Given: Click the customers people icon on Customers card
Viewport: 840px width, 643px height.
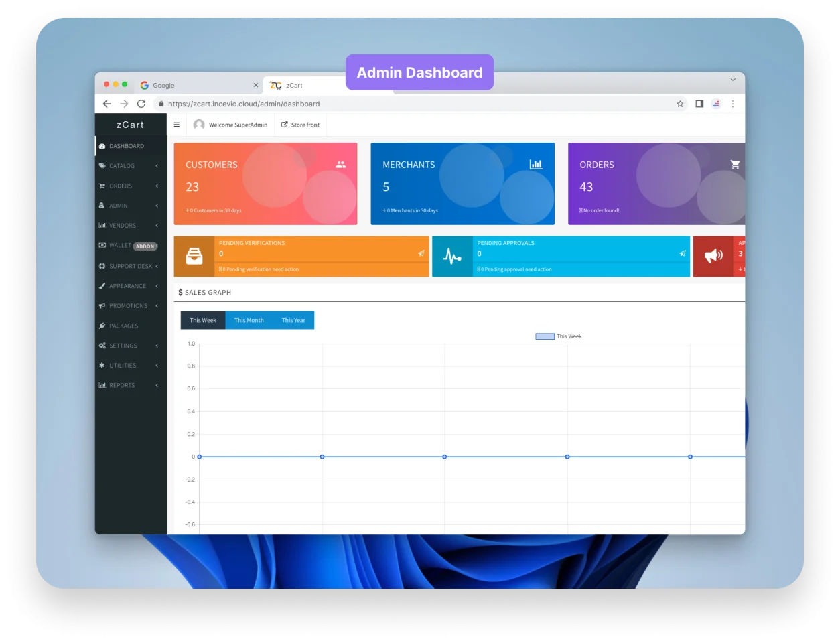Looking at the screenshot, I should (x=341, y=164).
